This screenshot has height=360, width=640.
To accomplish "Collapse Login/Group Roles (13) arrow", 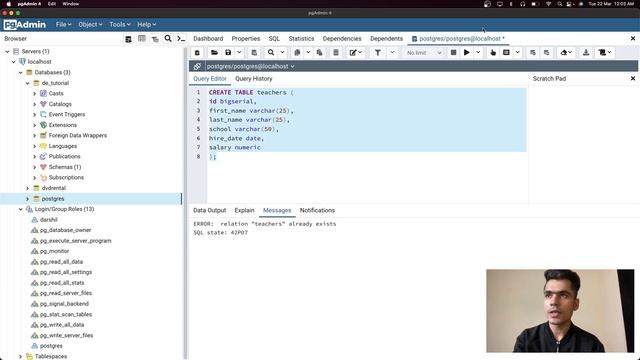I will click(x=20, y=209).
